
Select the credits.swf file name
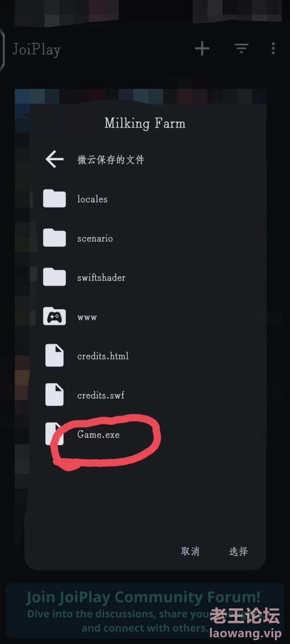coord(101,395)
